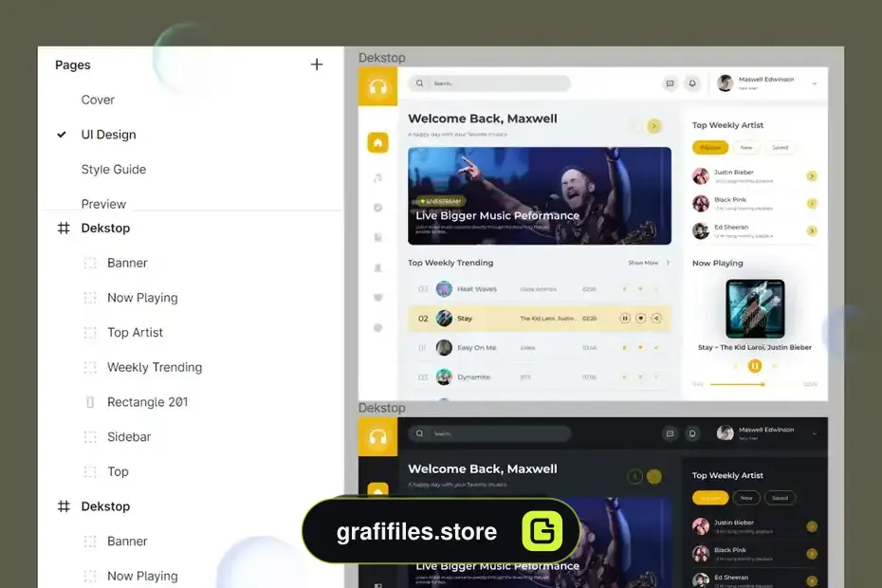The image size is (882, 588).
Task: Switch to the Saved tab in dark Top Weekly Artist
Action: (x=780, y=498)
